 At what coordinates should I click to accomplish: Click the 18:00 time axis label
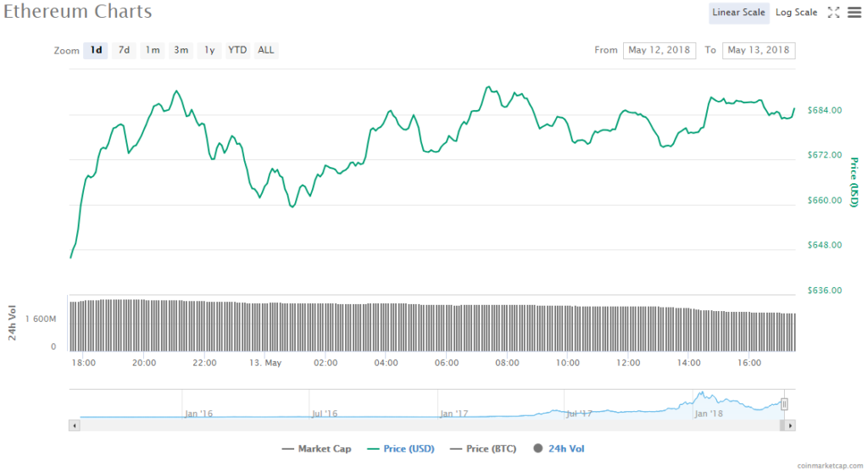pos(84,363)
